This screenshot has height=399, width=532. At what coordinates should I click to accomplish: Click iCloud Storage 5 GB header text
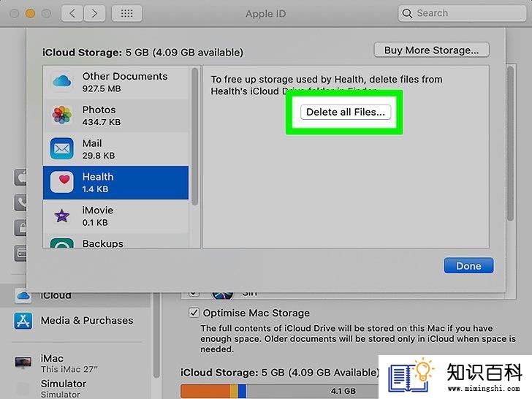tap(142, 53)
